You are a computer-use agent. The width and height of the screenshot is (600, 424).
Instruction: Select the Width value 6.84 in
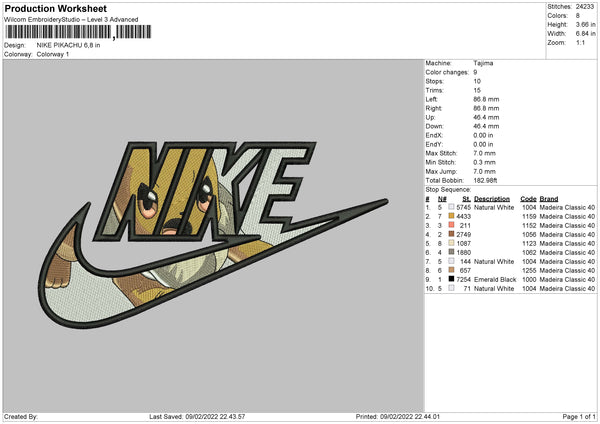pyautogui.click(x=585, y=34)
